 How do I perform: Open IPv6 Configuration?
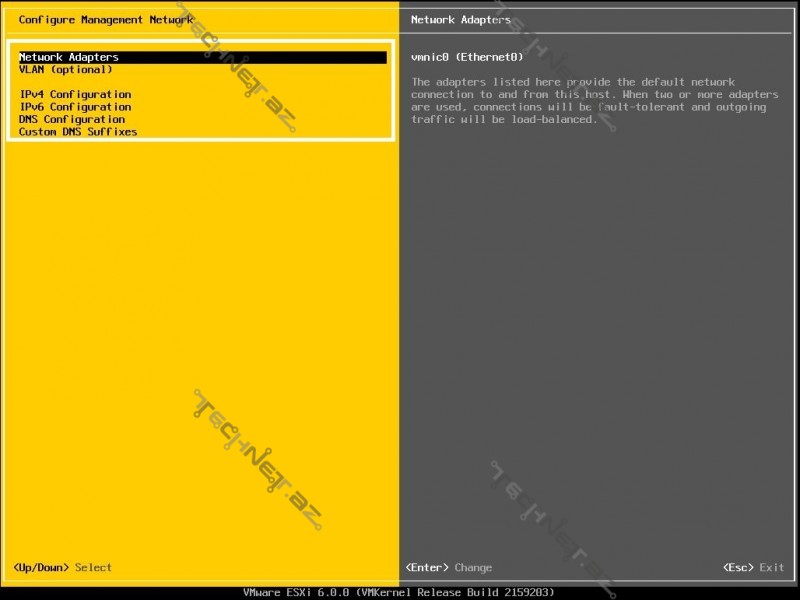click(x=75, y=107)
